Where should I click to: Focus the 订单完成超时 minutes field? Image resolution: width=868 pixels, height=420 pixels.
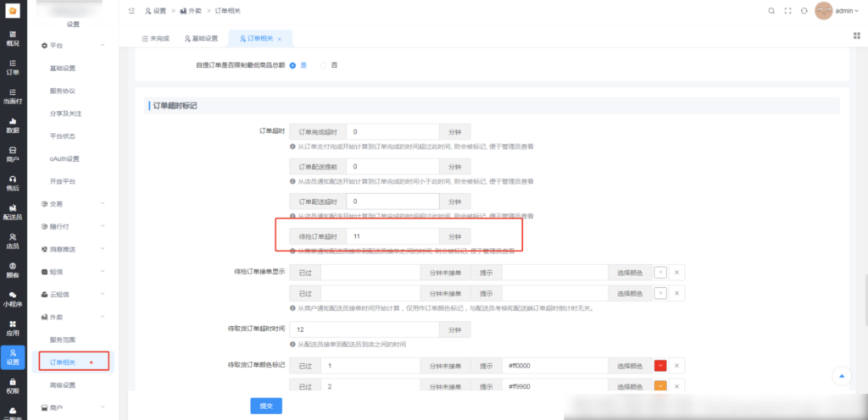[393, 131]
